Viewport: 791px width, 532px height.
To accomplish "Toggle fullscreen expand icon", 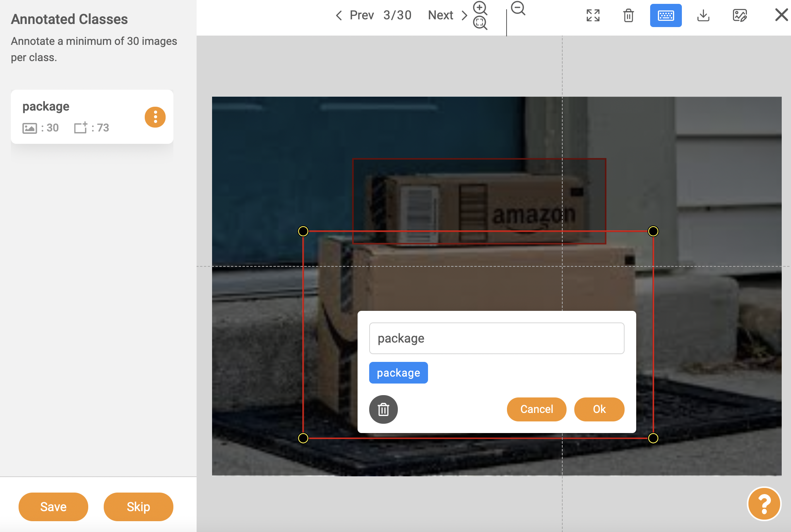I will tap(593, 15).
